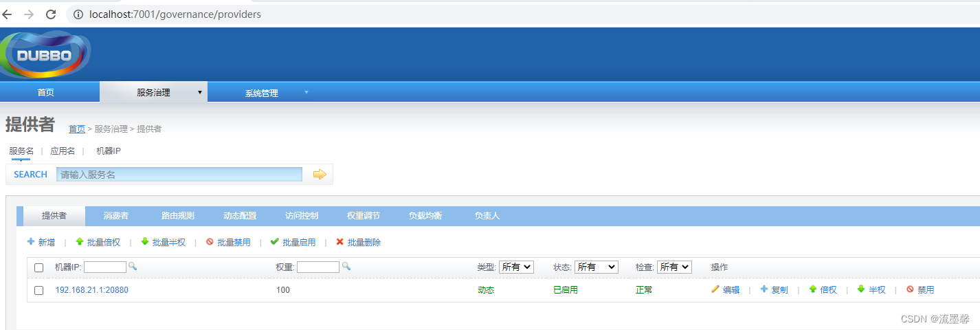Image resolution: width=980 pixels, height=330 pixels.
Task: Click the forbid icon beside row's 禁用
Action: pos(910,289)
